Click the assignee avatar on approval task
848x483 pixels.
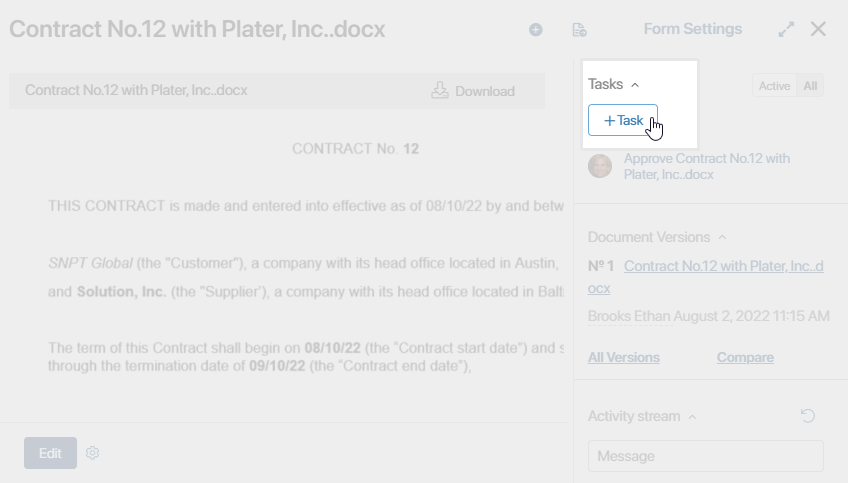pyautogui.click(x=600, y=166)
